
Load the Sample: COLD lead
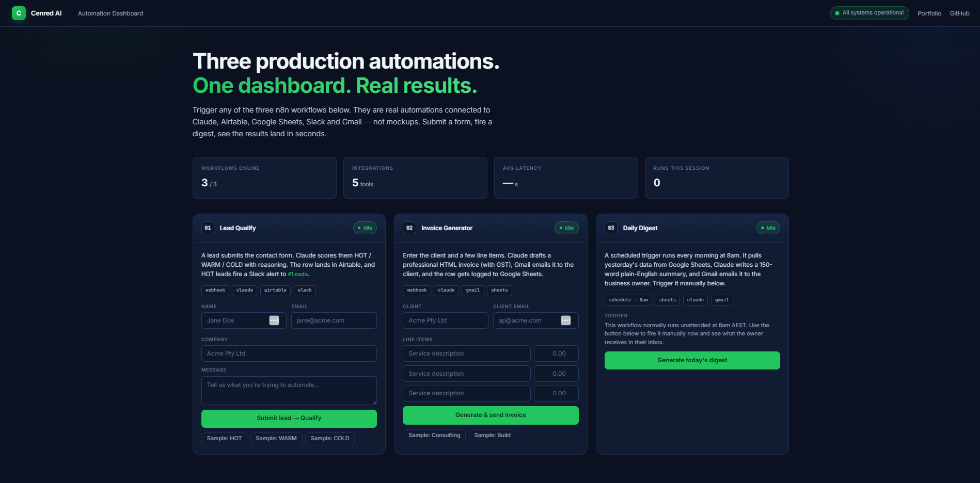(x=330, y=439)
